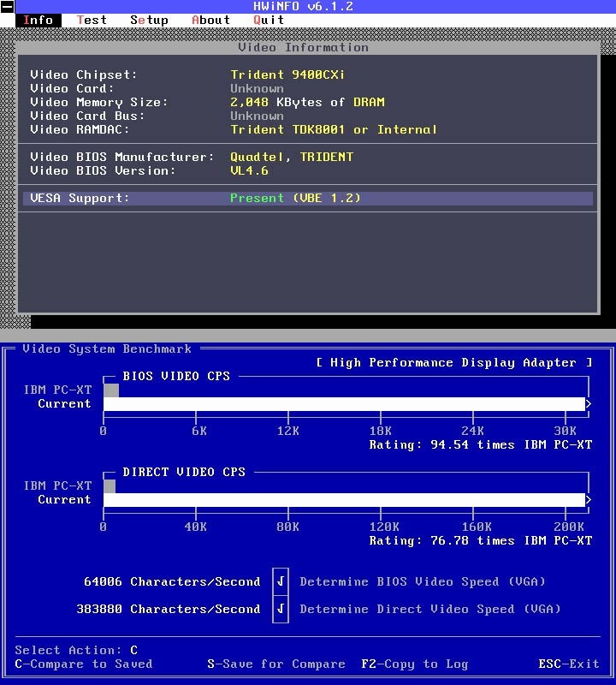Click the 383880 Characters/Second result
Image resolution: width=616 pixels, height=685 pixels.
[169, 609]
